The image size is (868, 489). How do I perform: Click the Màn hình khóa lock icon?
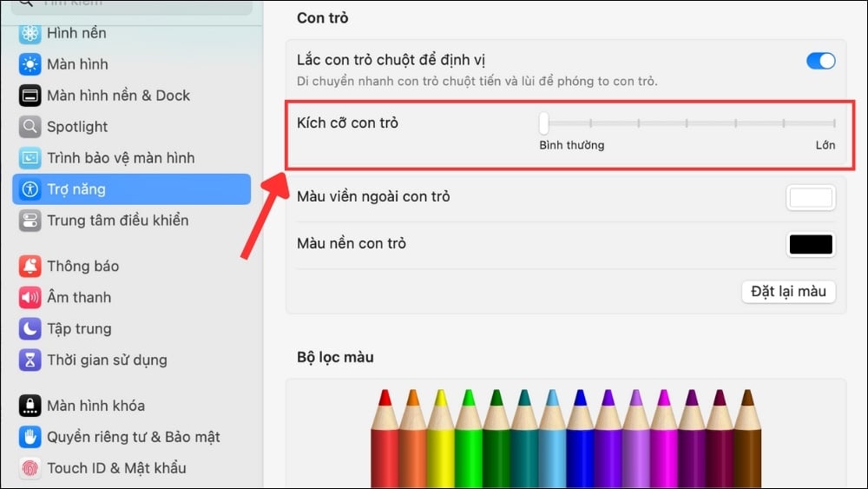30,406
